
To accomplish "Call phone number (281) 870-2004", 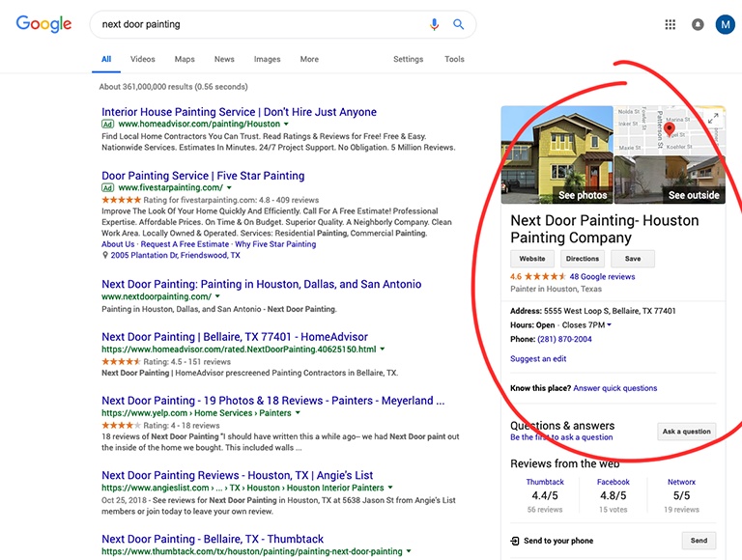I will pos(564,339).
